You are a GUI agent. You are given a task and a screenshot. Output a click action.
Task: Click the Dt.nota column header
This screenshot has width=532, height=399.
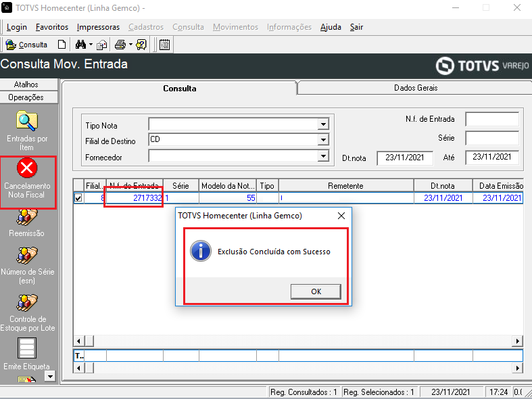pos(443,185)
